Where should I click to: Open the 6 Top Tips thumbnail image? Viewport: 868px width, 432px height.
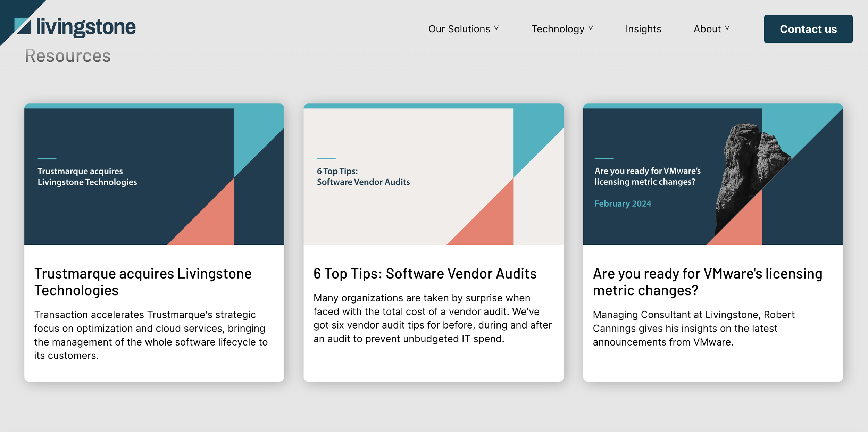433,174
